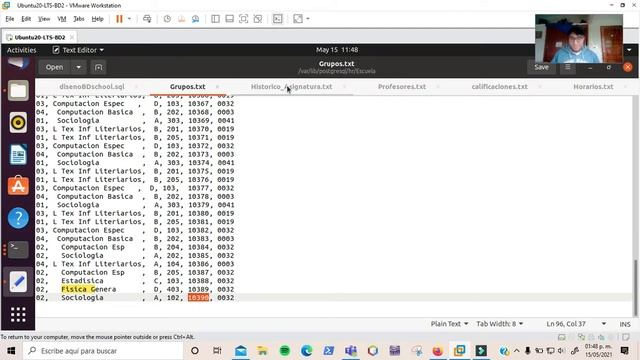Open the Windows Start button
The image size is (640, 360).
(x=11, y=351)
